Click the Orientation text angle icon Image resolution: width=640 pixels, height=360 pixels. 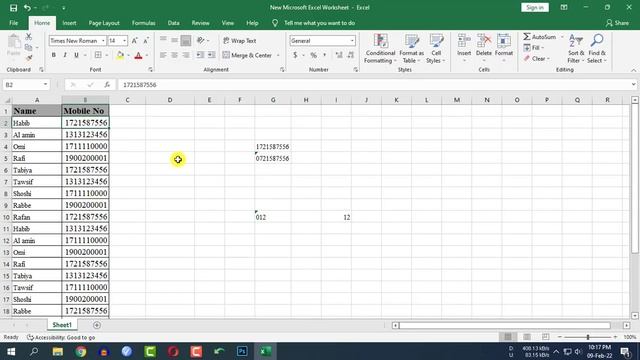coord(200,40)
